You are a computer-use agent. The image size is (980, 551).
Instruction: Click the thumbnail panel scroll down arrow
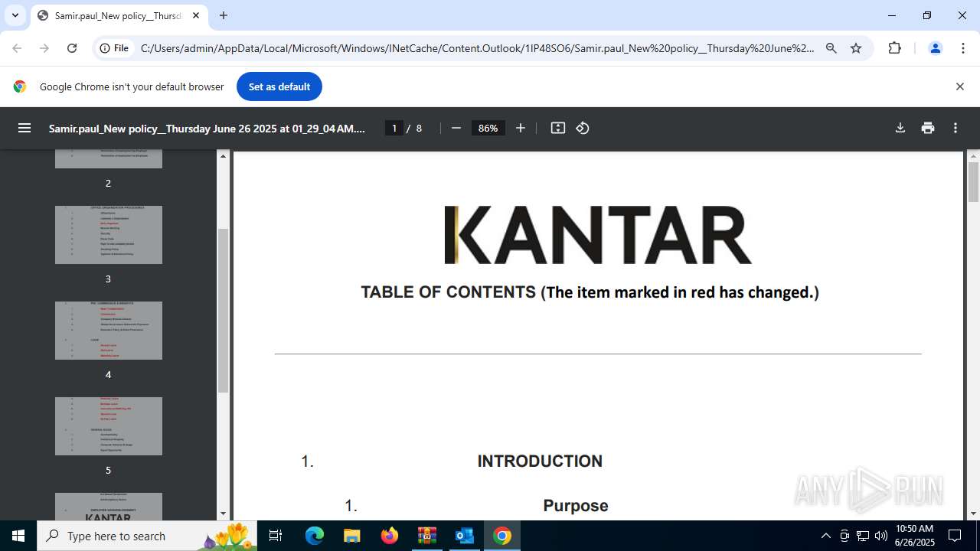[224, 514]
